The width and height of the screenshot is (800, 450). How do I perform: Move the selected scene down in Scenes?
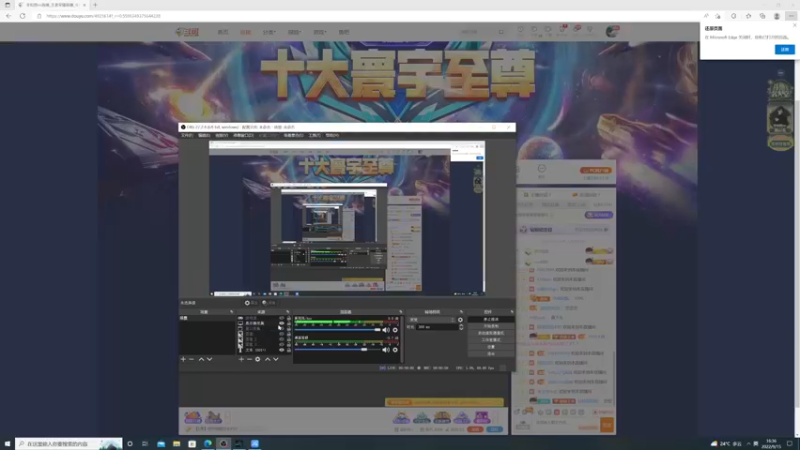tap(210, 359)
